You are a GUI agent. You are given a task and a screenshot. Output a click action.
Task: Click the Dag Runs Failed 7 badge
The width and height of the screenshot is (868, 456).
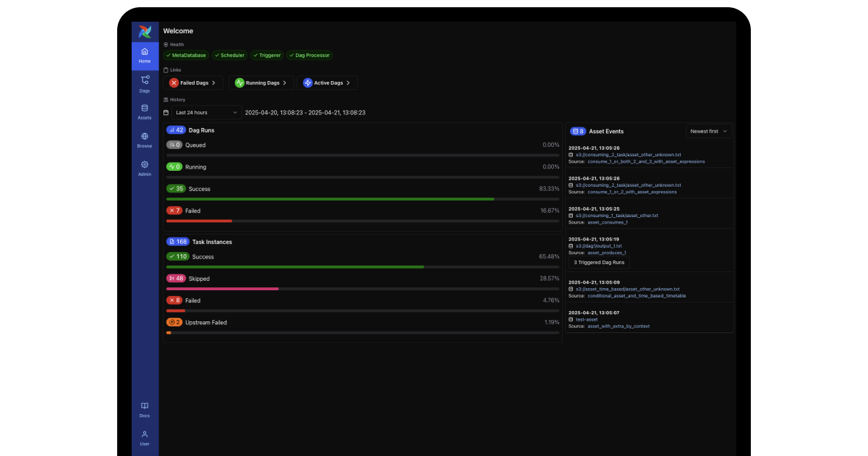point(174,211)
